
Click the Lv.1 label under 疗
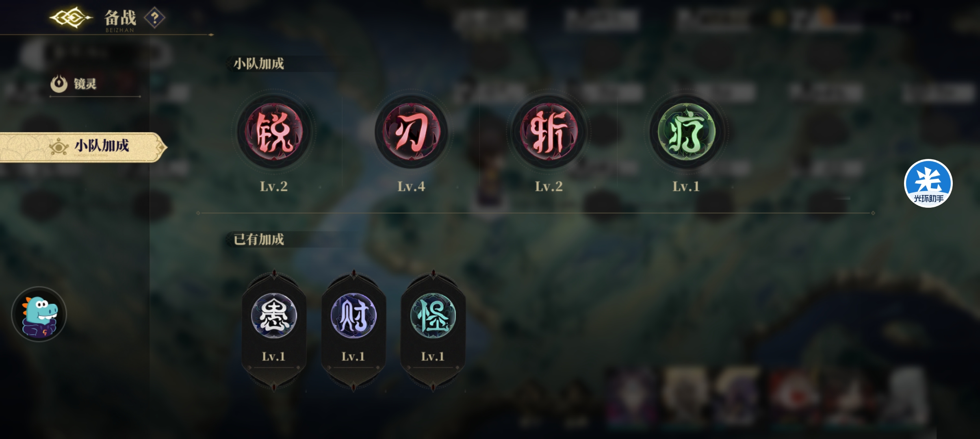pyautogui.click(x=686, y=187)
